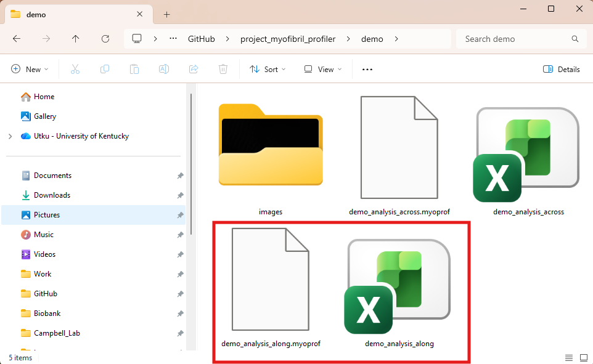The image size is (593, 364).
Task: Click the Rename icon
Action: click(x=164, y=69)
